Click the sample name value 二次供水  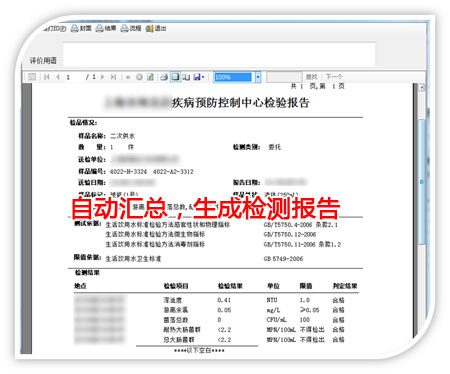click(x=122, y=136)
